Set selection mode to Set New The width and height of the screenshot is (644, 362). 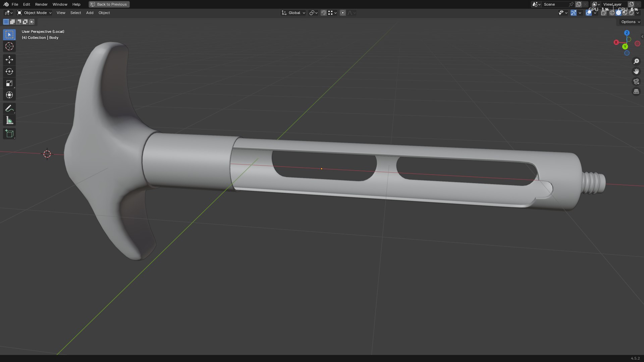(6, 22)
